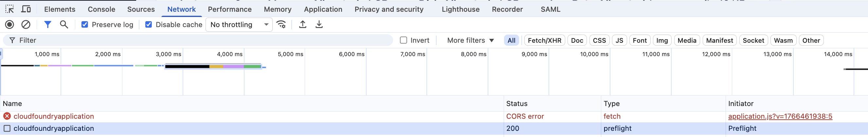Uncheck the Preserve log checkbox
868x137 pixels.
(84, 24)
